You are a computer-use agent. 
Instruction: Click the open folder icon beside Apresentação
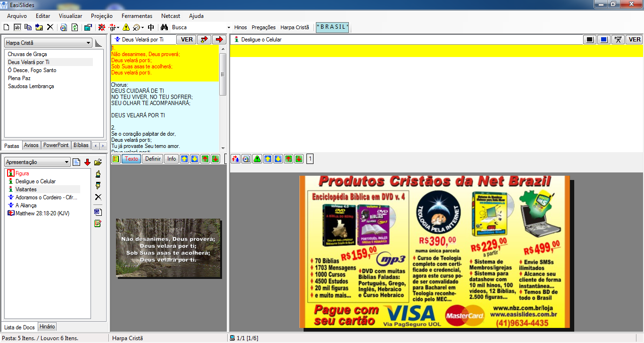[x=98, y=162]
